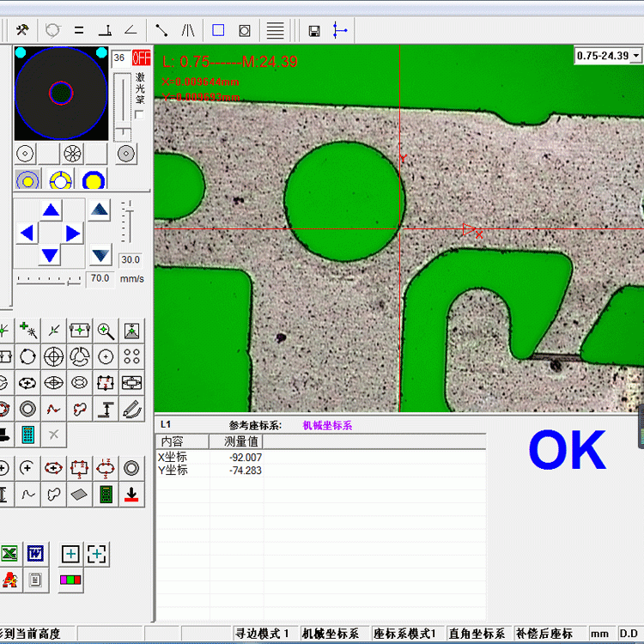This screenshot has height=644, width=644.
Task: Click the hammer and wrench settings icon
Action: point(23,30)
